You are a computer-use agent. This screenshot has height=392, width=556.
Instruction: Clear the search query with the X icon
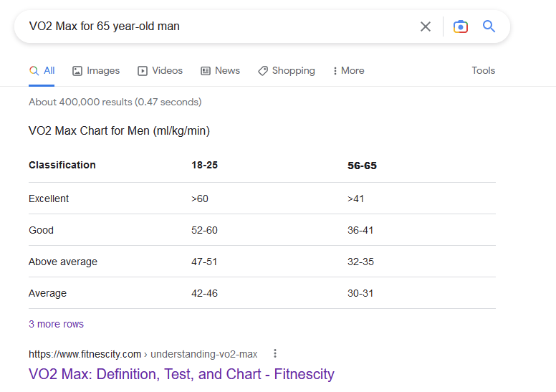425,27
